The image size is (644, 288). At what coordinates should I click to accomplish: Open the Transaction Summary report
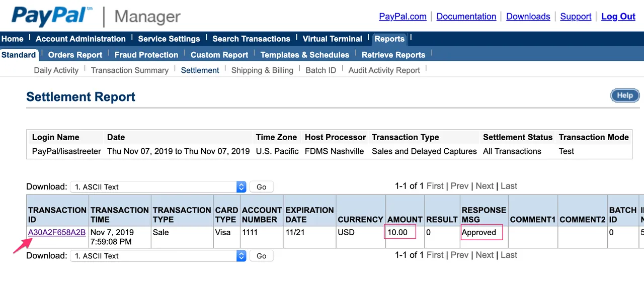pyautogui.click(x=130, y=70)
